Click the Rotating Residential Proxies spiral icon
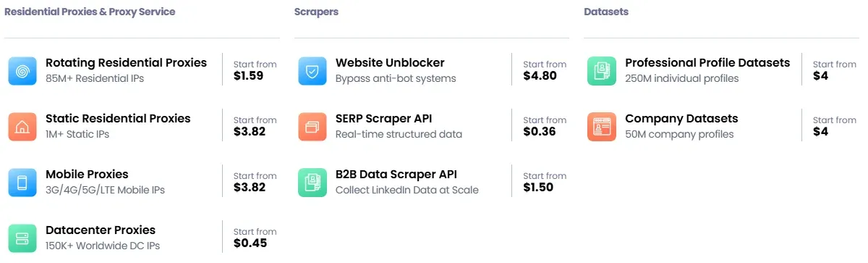 (x=23, y=71)
